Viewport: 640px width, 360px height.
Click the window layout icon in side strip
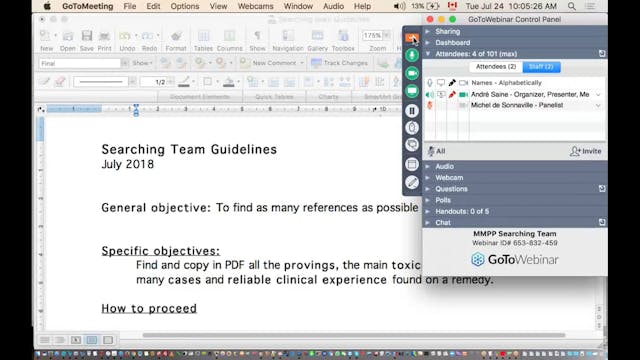click(x=412, y=164)
